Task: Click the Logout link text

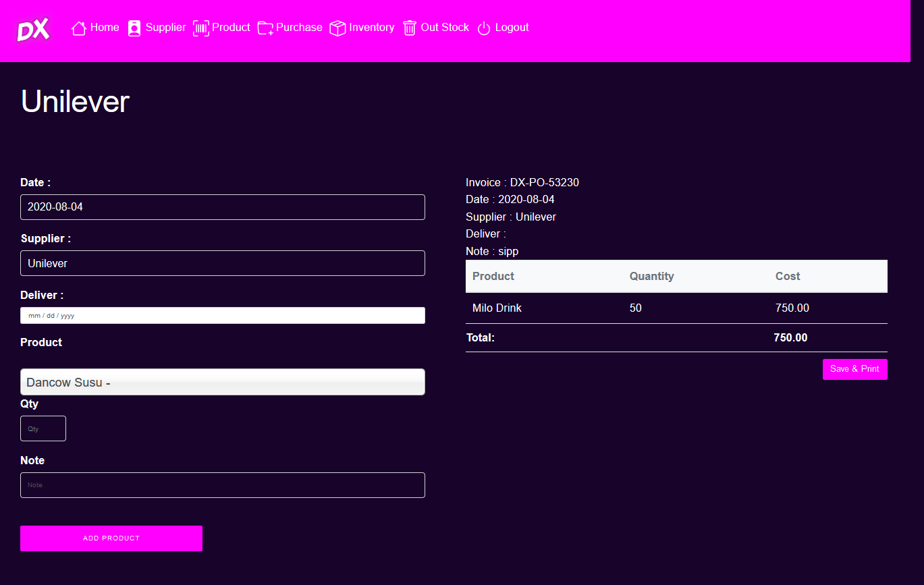Action: (x=512, y=28)
